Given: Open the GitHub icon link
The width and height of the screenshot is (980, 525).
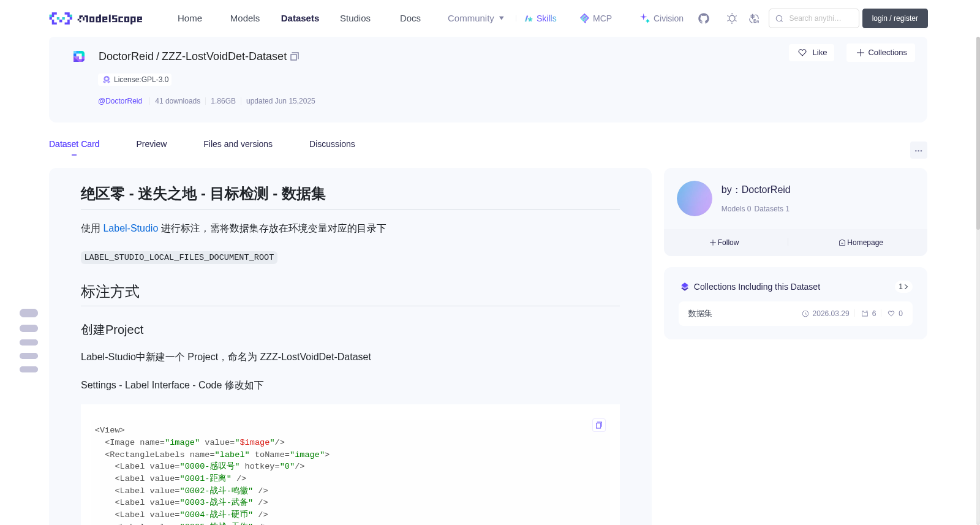Looking at the screenshot, I should (x=704, y=18).
